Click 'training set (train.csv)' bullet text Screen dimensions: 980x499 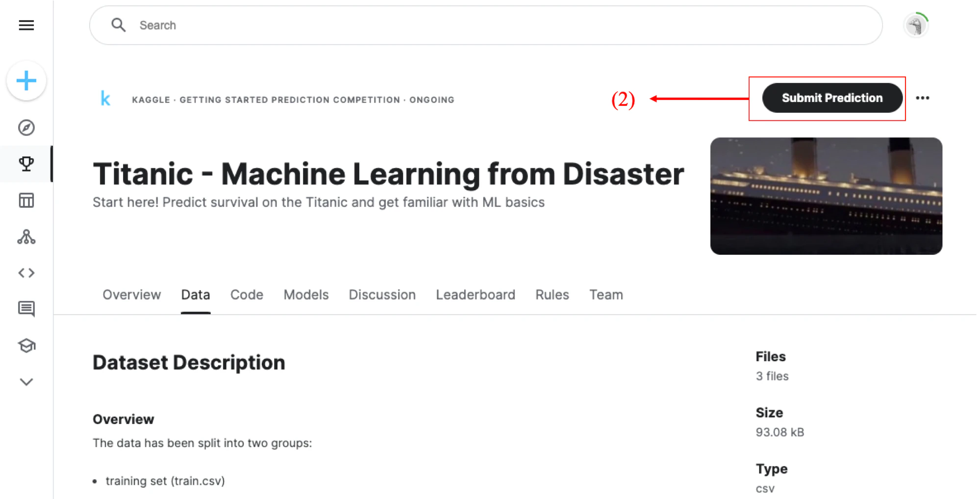[x=165, y=481]
